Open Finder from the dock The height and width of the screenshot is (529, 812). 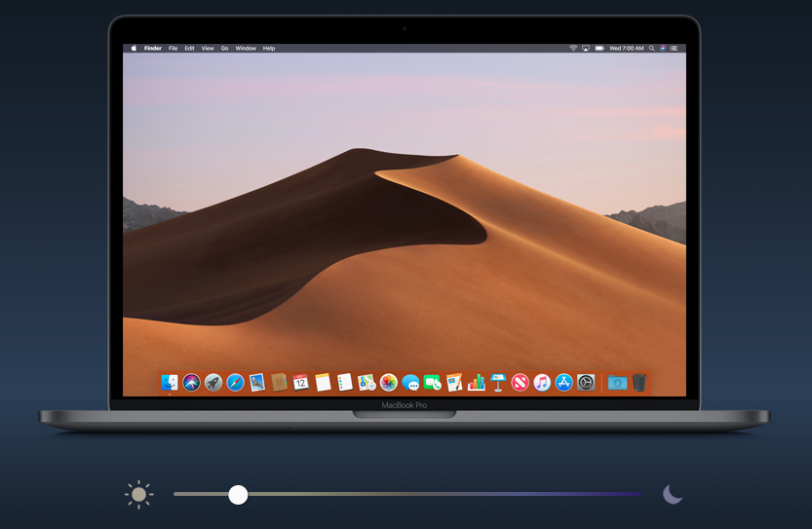[171, 382]
